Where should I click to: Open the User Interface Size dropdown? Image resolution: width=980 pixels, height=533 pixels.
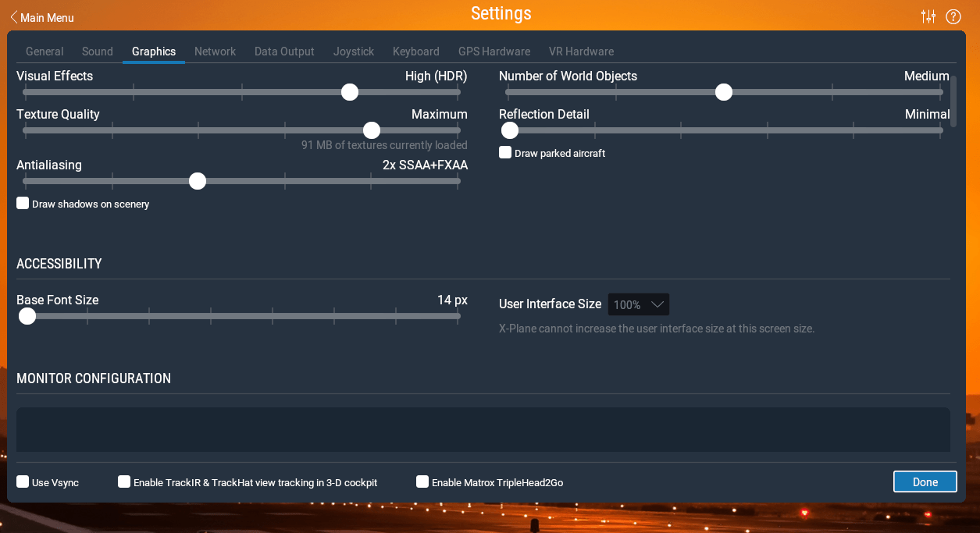coord(638,304)
